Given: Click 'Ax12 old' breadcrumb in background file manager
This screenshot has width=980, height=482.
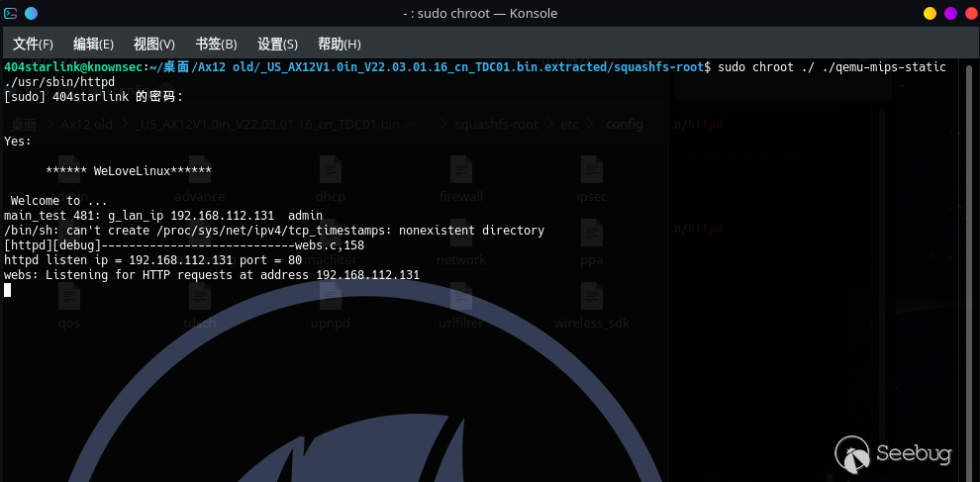Looking at the screenshot, I should click(86, 125).
